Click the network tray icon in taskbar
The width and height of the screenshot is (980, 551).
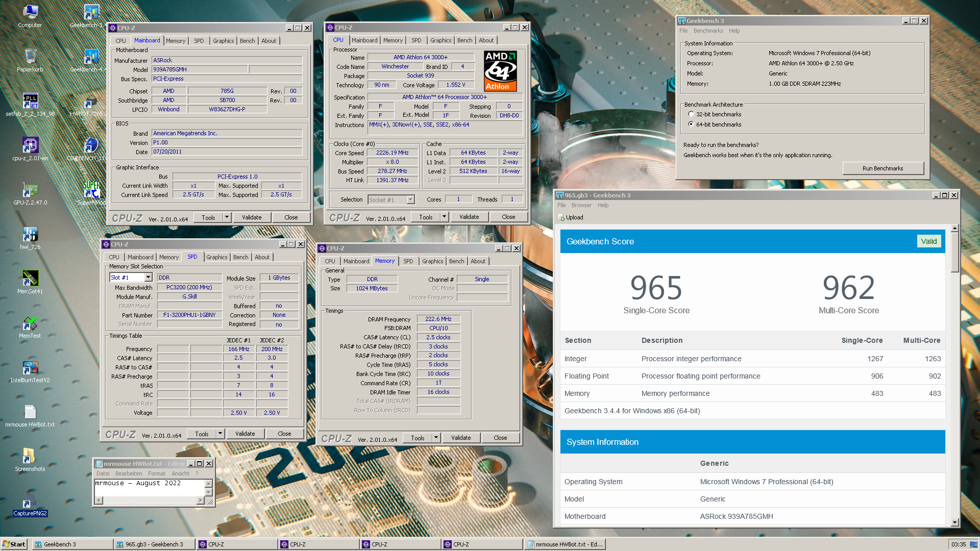click(973, 544)
